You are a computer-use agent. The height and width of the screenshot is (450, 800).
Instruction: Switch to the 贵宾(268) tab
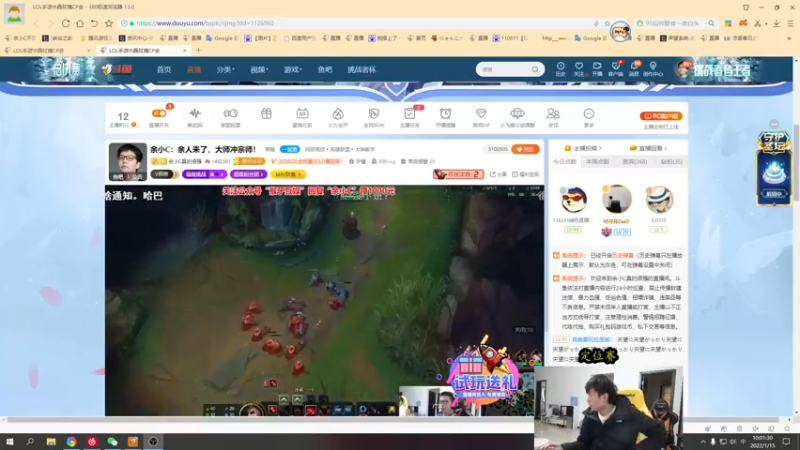pyautogui.click(x=635, y=161)
